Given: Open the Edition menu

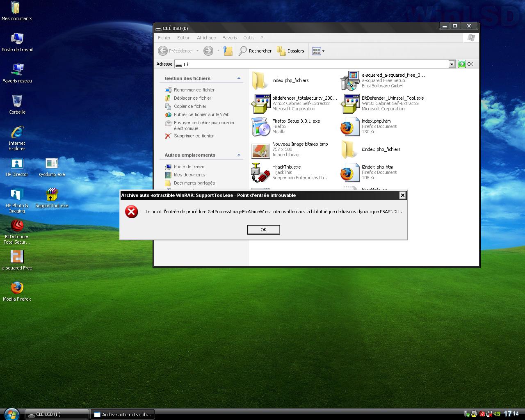Looking at the screenshot, I should (184, 38).
